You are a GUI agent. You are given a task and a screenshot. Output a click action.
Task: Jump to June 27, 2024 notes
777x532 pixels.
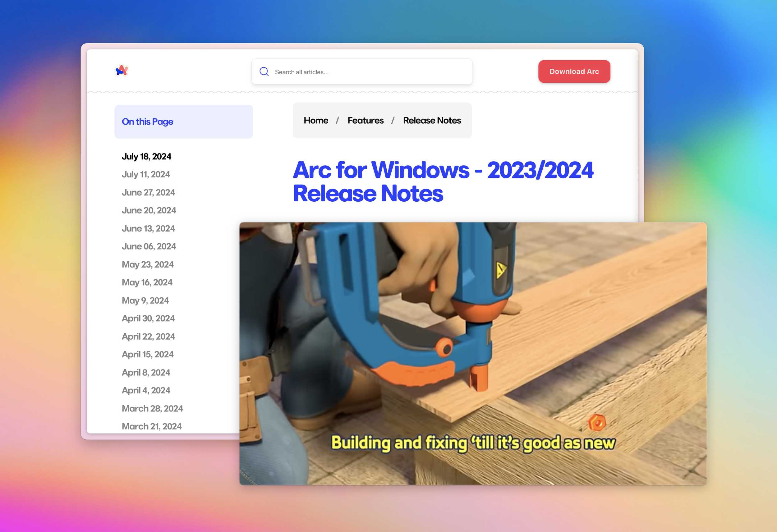click(148, 192)
